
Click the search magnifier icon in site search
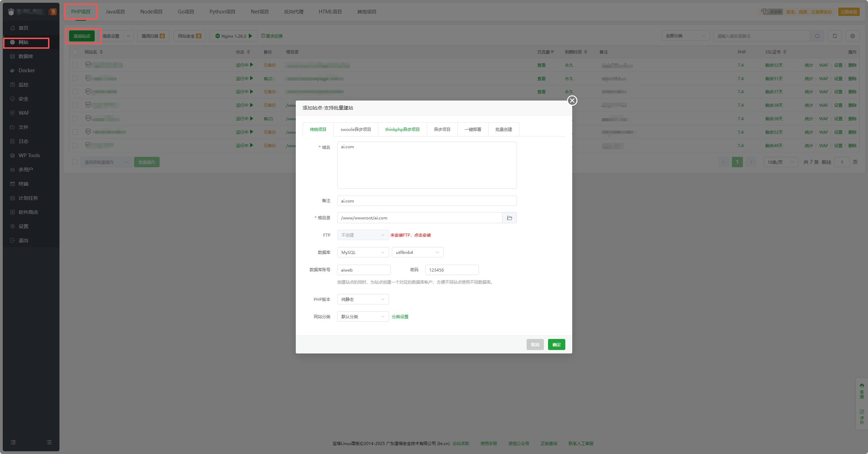point(817,36)
